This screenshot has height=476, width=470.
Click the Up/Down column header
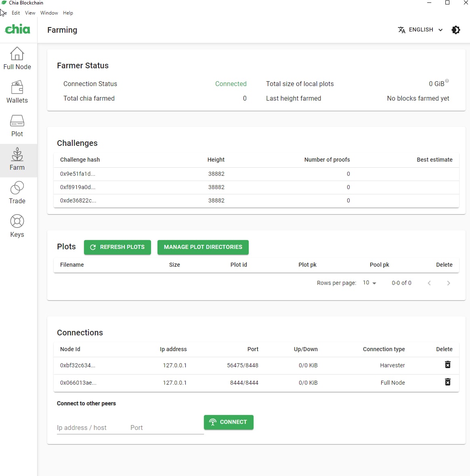tap(306, 349)
